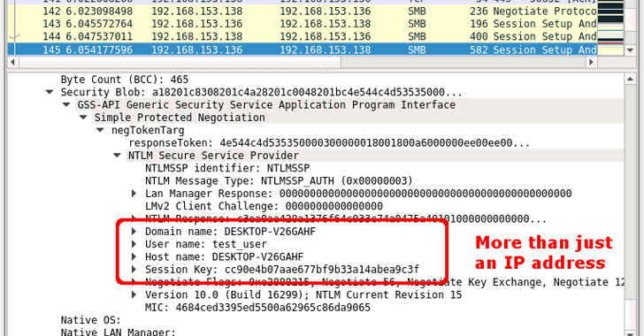
Task: Select the MIC value line
Action: [257, 307]
